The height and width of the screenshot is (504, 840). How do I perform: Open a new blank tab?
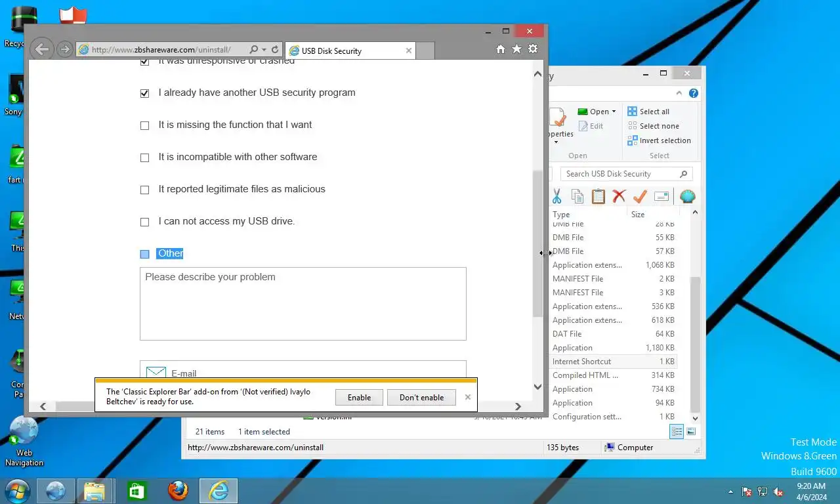[425, 51]
